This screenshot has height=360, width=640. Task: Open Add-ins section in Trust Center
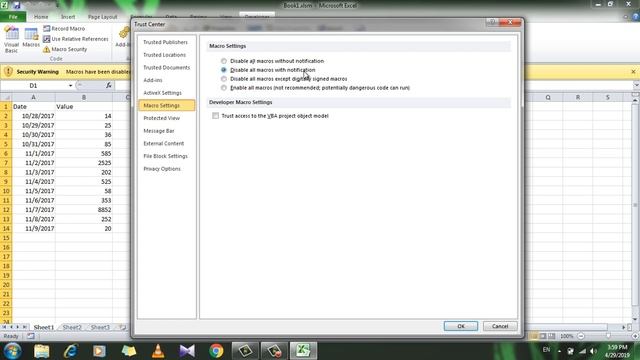tap(153, 80)
